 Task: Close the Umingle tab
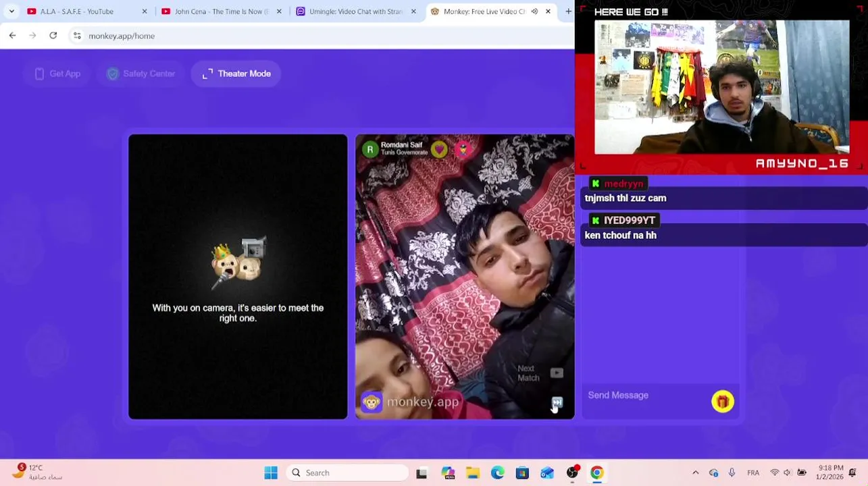[x=413, y=11]
